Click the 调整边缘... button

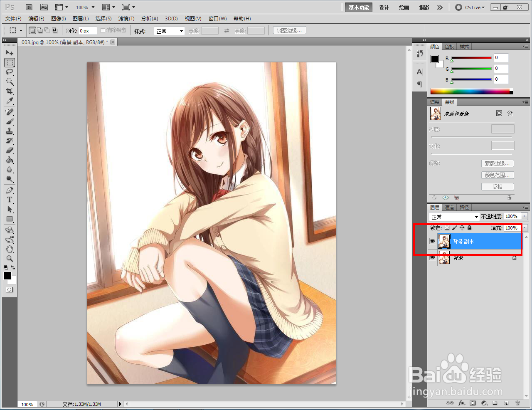tap(290, 30)
